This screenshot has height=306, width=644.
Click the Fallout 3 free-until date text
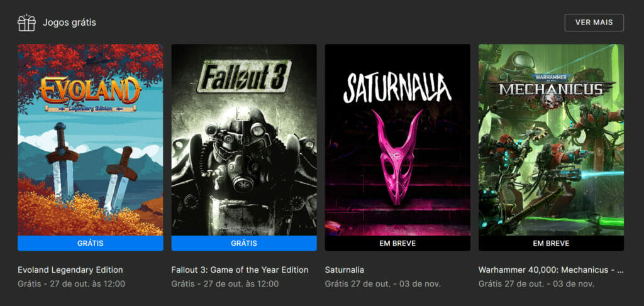tap(225, 283)
